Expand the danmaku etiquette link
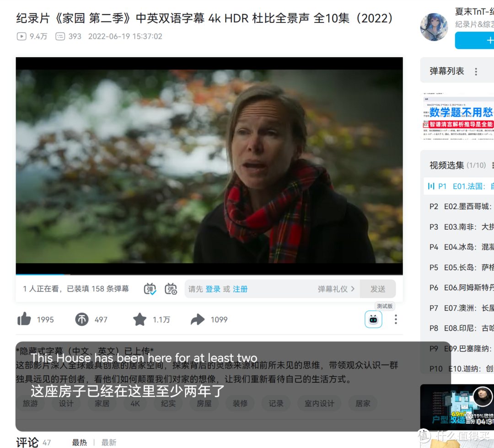The width and height of the screenshot is (494, 448). point(336,289)
